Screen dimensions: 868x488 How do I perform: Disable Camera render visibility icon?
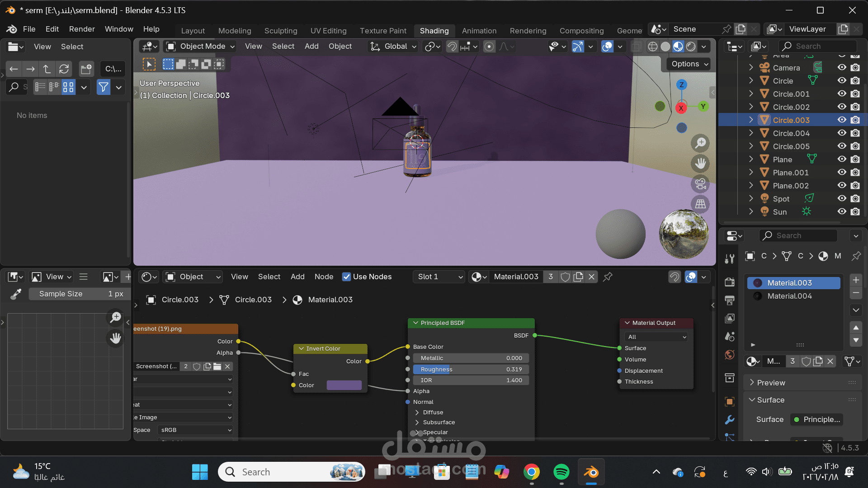855,68
